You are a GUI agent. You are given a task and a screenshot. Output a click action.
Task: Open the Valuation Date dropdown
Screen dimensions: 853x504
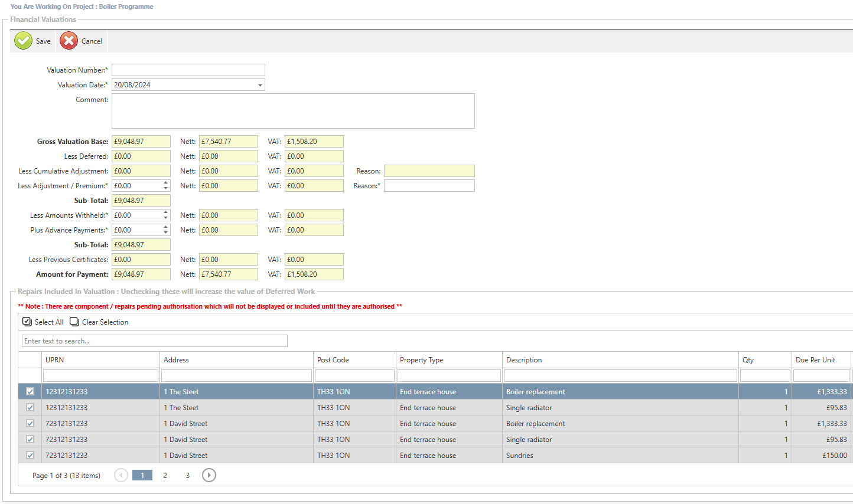(260, 85)
